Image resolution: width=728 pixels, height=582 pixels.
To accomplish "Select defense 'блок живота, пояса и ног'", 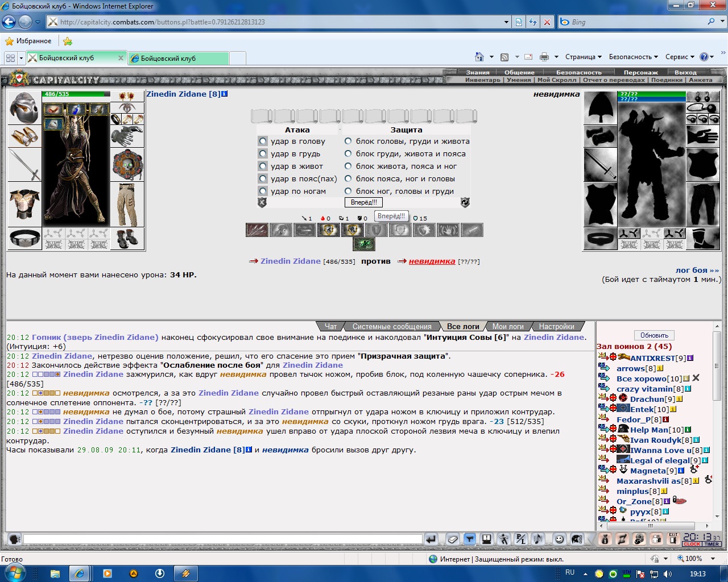I will click(x=348, y=166).
